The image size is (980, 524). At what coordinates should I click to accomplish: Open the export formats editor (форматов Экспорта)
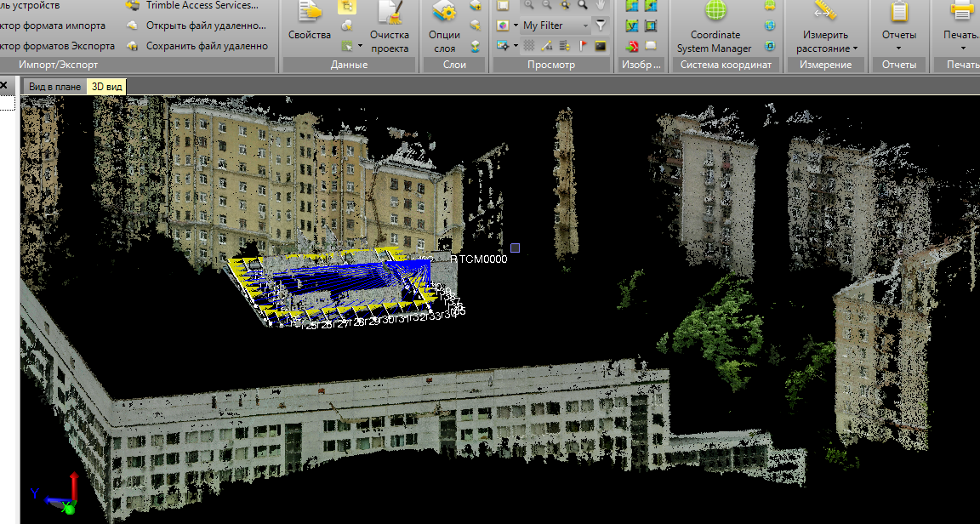click(58, 46)
